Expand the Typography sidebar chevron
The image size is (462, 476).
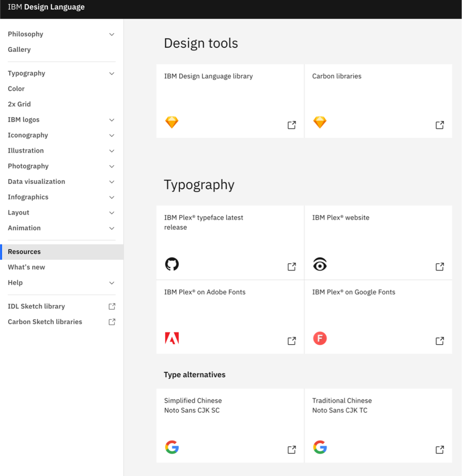pyautogui.click(x=112, y=74)
